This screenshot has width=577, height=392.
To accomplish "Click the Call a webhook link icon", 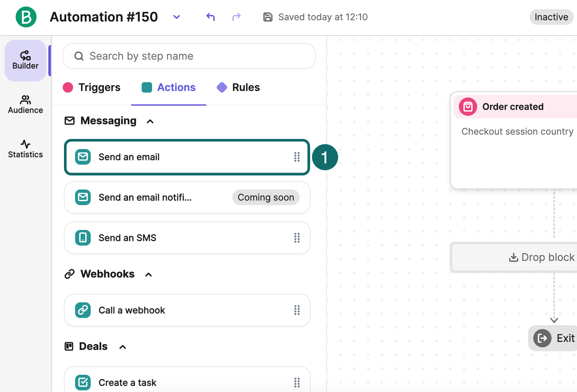I will coord(83,310).
